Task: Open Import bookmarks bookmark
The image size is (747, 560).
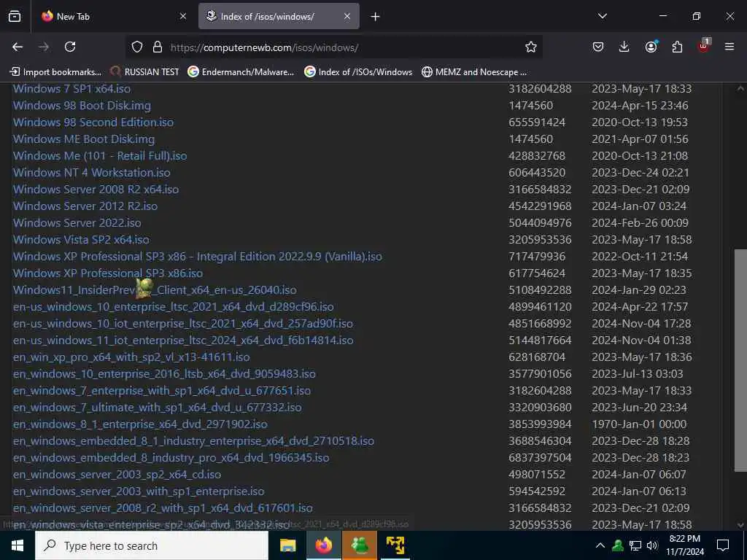Action: (55, 72)
